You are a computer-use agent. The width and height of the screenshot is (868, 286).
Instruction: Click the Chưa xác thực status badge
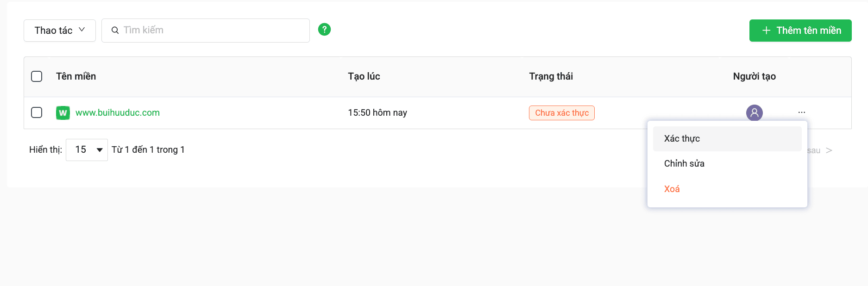point(561,112)
